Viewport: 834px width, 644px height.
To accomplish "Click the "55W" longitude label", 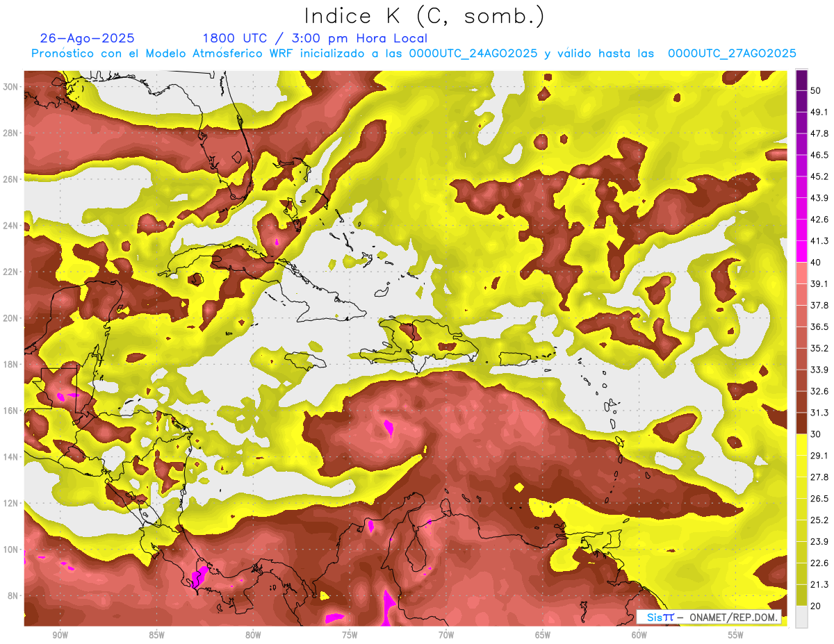I will (x=736, y=635).
